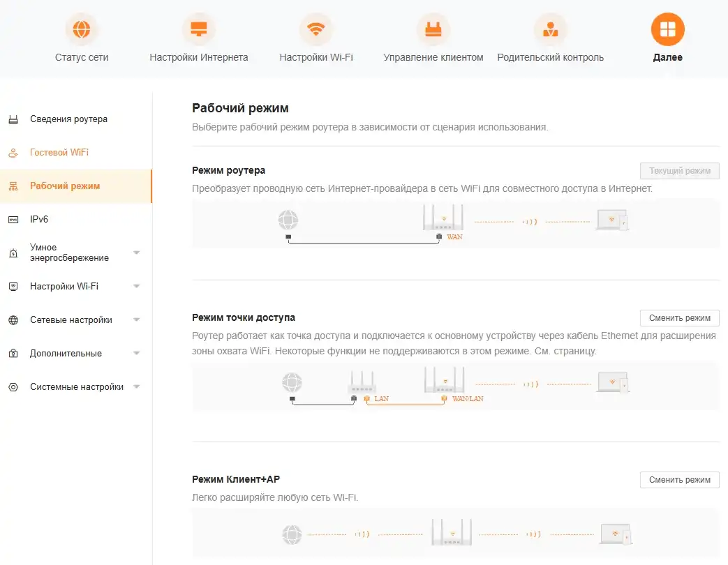This screenshot has height=565, width=728.
Task: Click the Управление клиентом router icon
Action: (x=433, y=29)
